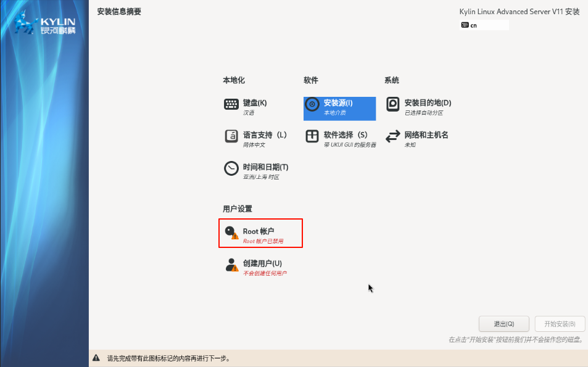
Task: Click the 简体中文 language status text
Action: tap(254, 145)
